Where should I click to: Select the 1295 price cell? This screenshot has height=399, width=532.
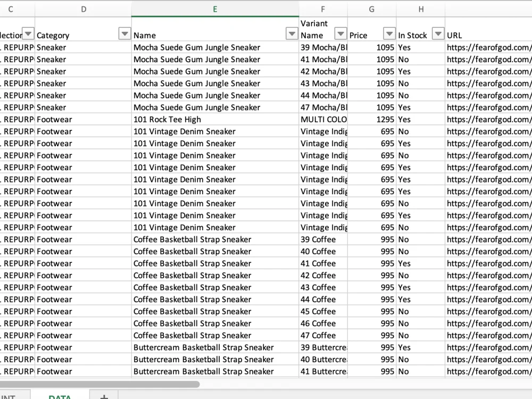coord(372,119)
